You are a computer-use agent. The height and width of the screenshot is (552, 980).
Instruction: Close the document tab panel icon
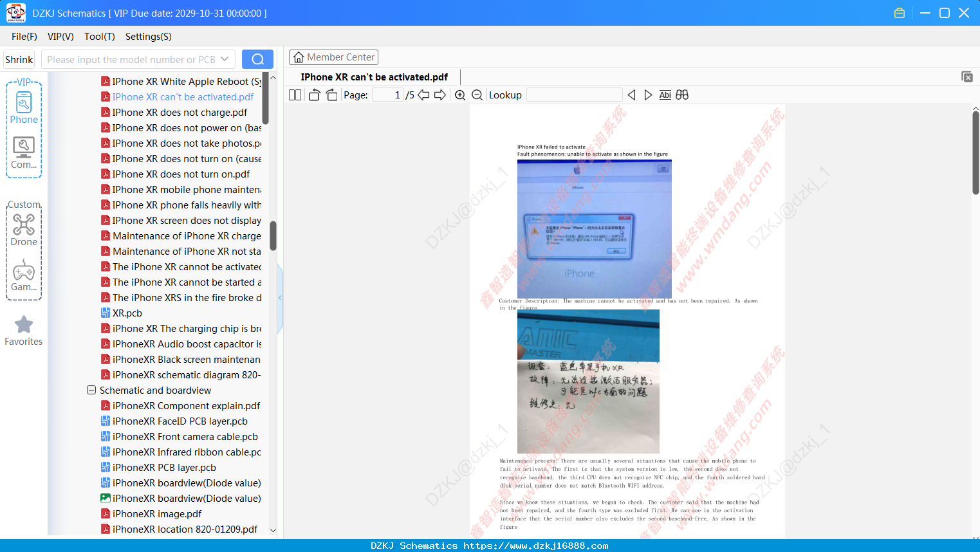[966, 77]
